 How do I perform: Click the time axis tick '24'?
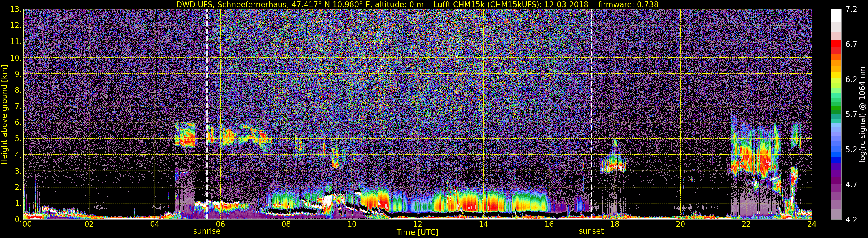(812, 224)
